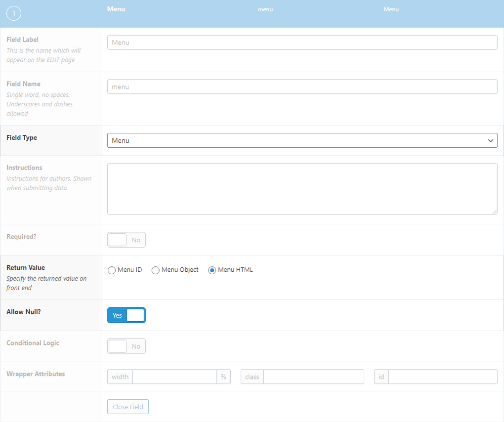Click the id wrapper attribute input
The image size is (504, 422).
pyautogui.click(x=442, y=376)
